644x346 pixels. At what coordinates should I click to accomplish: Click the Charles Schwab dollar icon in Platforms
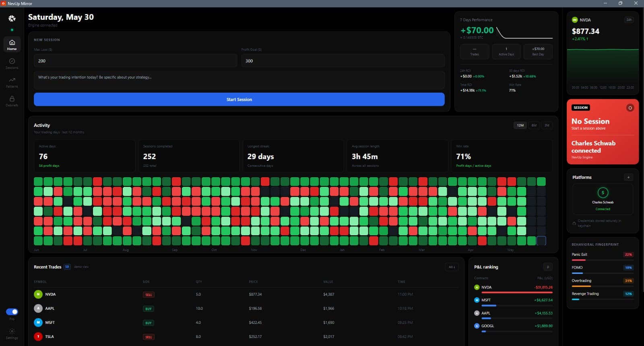tap(603, 193)
